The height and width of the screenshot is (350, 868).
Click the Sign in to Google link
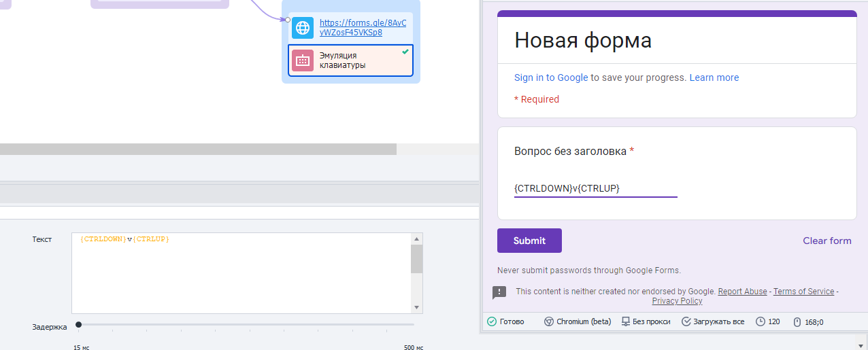(x=551, y=77)
